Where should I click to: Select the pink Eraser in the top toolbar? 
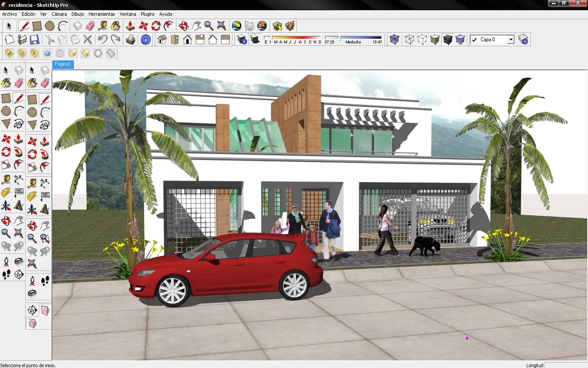(x=90, y=26)
